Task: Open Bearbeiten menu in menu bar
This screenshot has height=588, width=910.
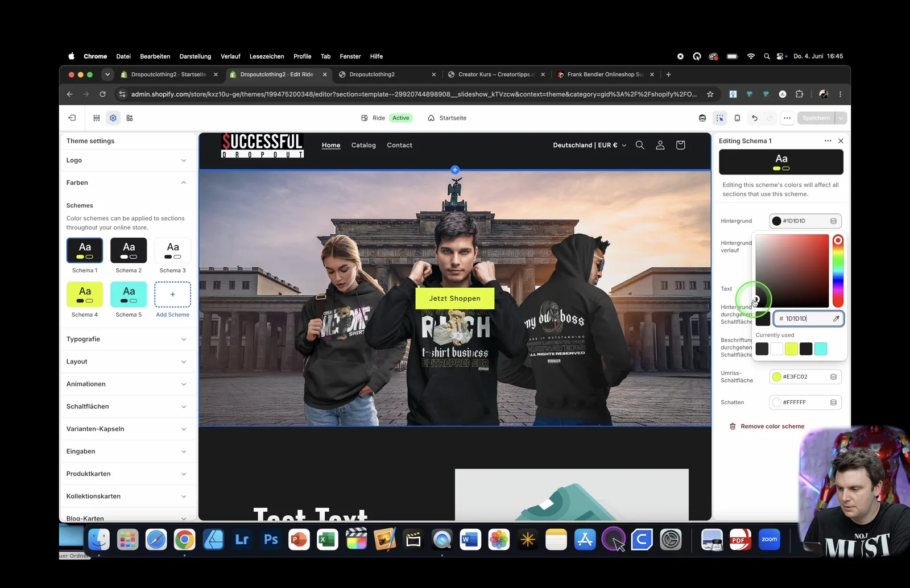Action: point(155,56)
